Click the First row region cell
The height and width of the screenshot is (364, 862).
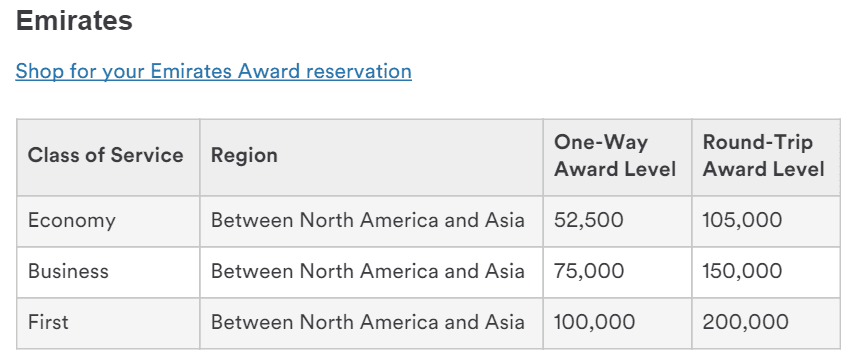[x=372, y=323]
